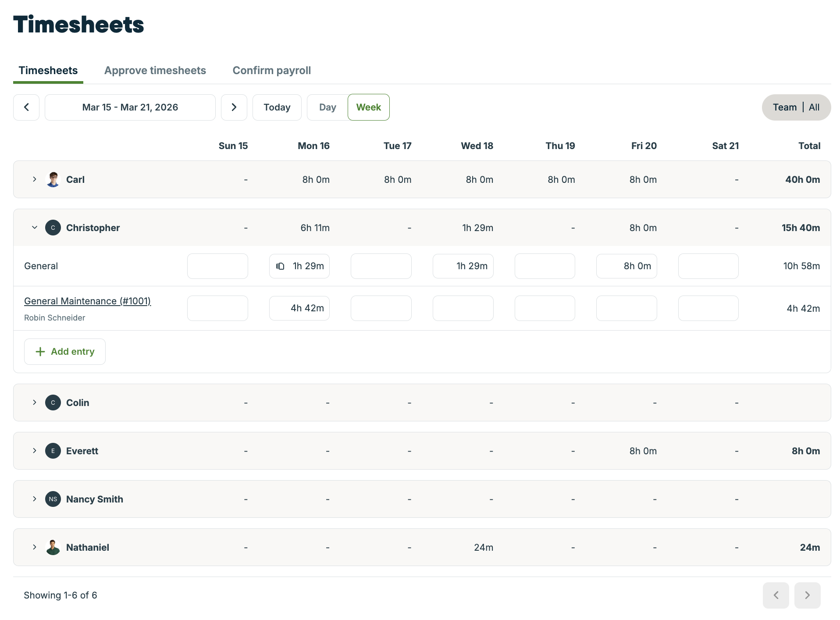Click Everett's initial avatar

point(53,451)
